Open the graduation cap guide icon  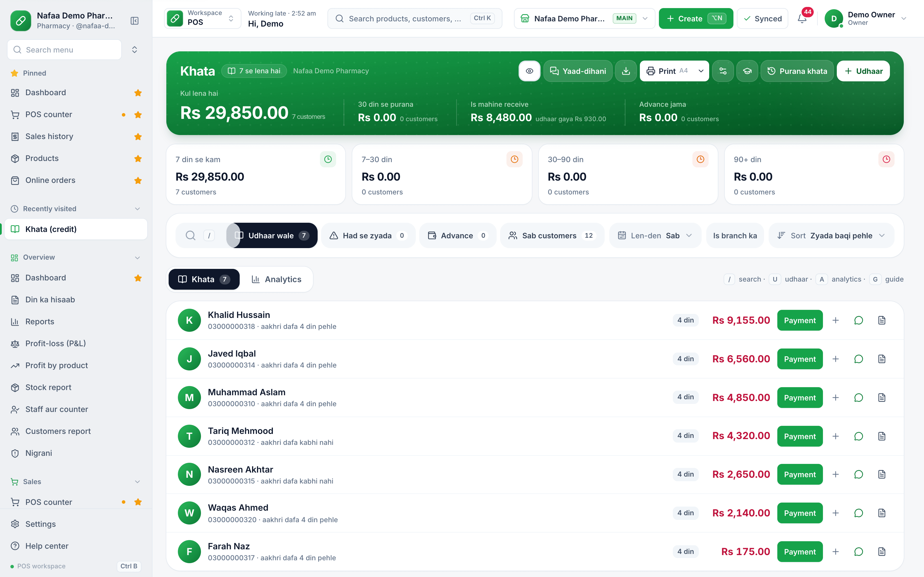[747, 71]
